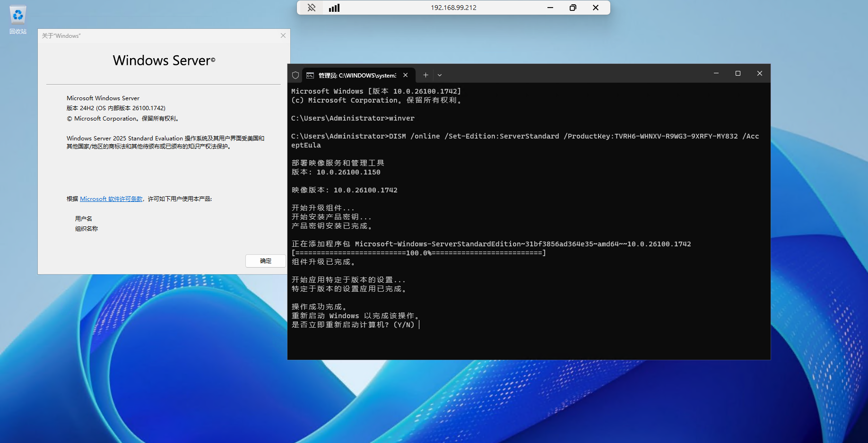Click the shield icon in terminal title bar
The image size is (868, 443).
[295, 75]
